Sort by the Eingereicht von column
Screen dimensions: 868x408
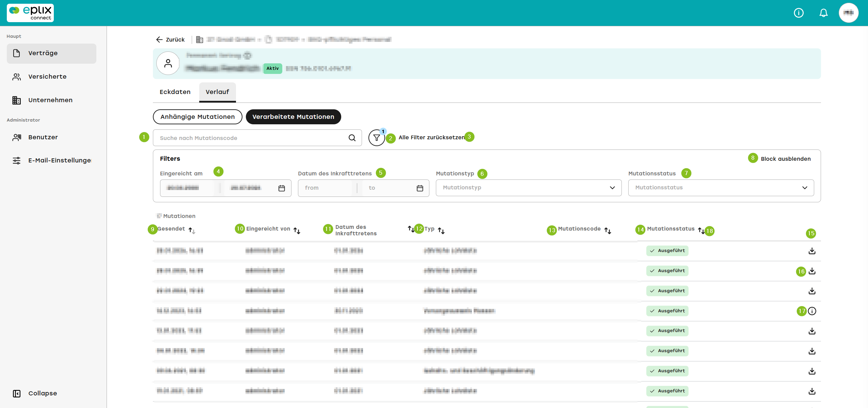coord(297,231)
